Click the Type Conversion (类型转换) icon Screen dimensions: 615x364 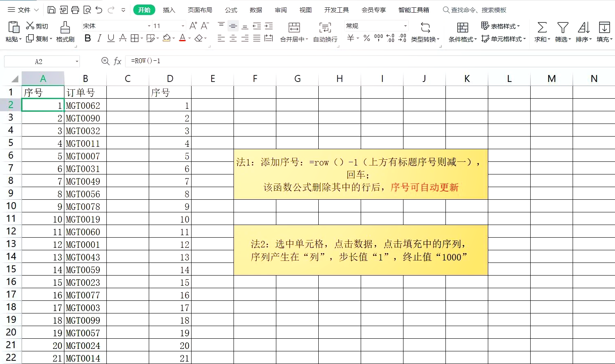(425, 28)
